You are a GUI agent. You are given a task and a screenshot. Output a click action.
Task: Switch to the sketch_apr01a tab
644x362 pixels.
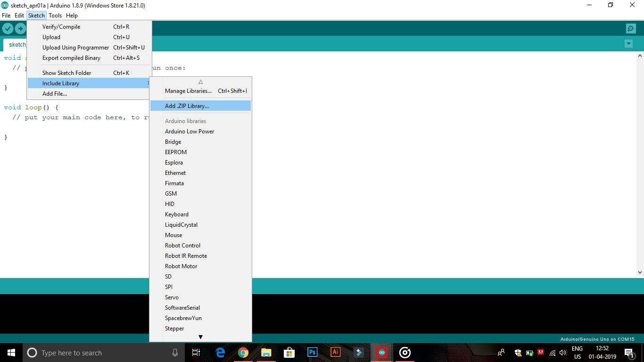coord(17,44)
